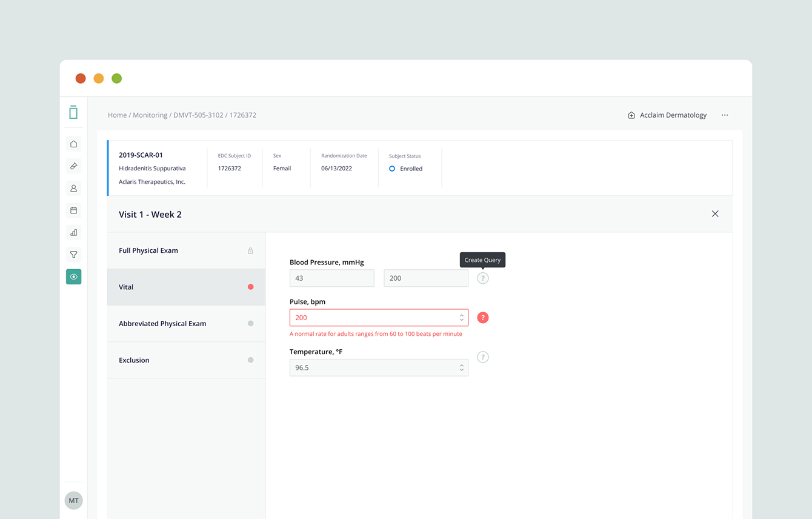Viewport: 812px width, 519px height.
Task: Click the Acclaim Dermatology site selector
Action: (667, 115)
